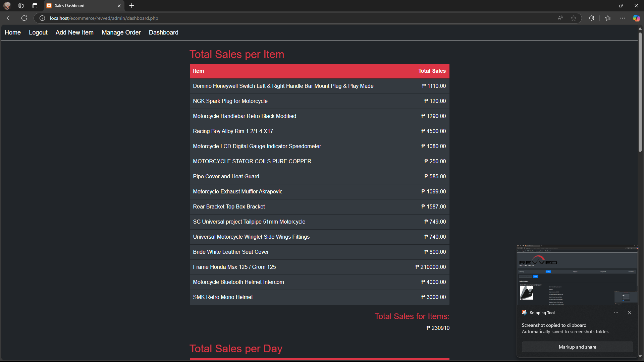Open Snipping Tool notification options ellipsis
Image resolution: width=644 pixels, height=362 pixels.
point(616,313)
